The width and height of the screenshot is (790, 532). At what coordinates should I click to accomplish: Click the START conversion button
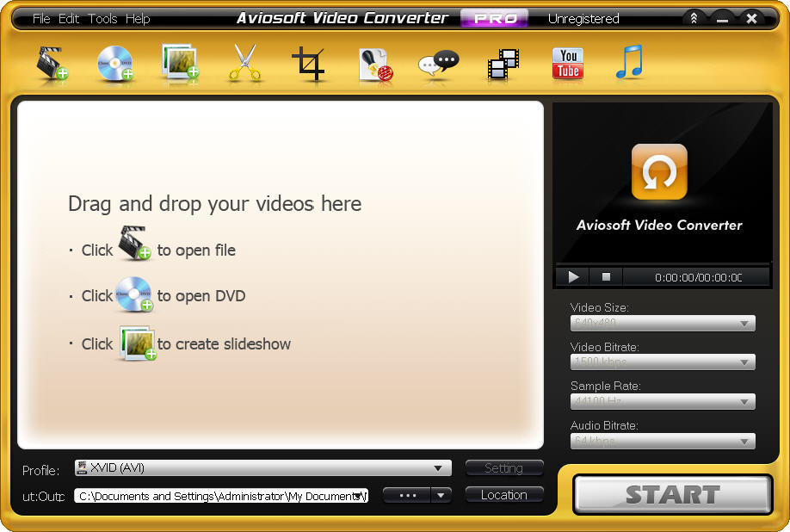673,495
